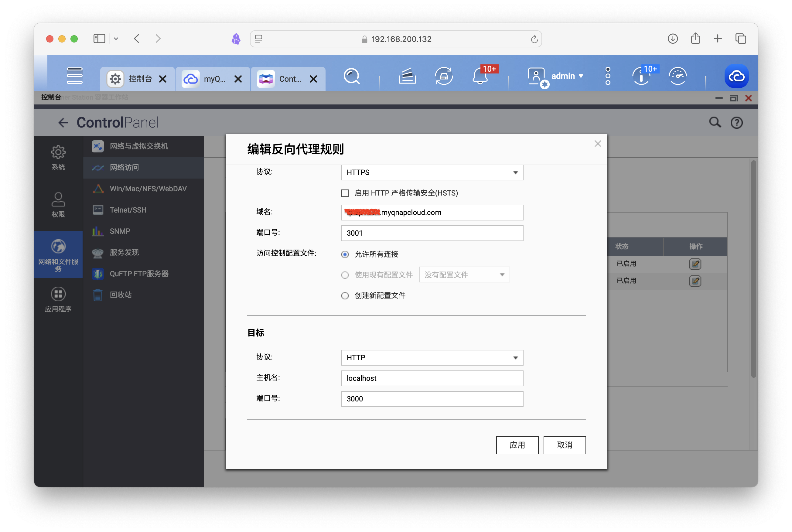Screen dimensions: 792x532
Task: Select use existing profile radio
Action: coord(345,275)
